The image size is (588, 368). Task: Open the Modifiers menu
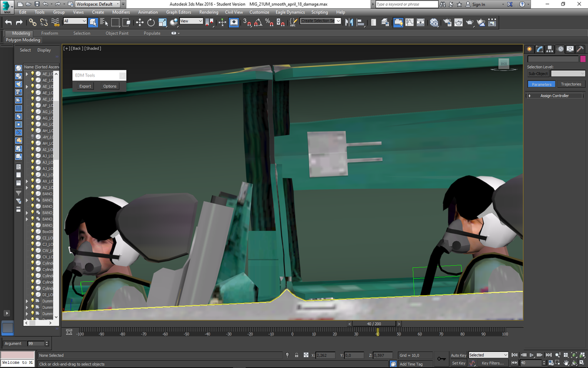click(121, 12)
